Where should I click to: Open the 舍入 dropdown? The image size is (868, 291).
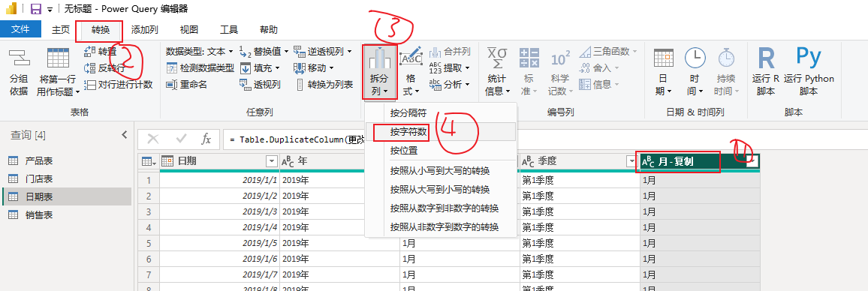click(x=599, y=68)
